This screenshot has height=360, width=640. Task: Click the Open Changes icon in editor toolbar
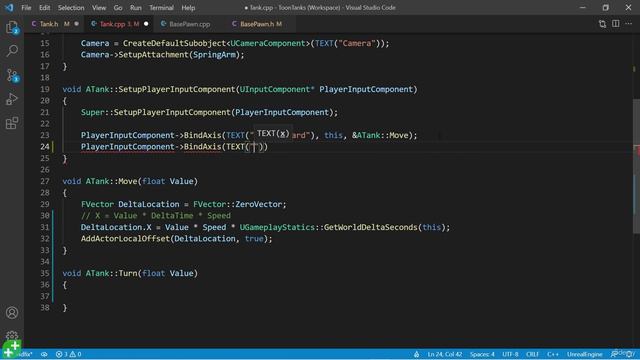point(602,24)
